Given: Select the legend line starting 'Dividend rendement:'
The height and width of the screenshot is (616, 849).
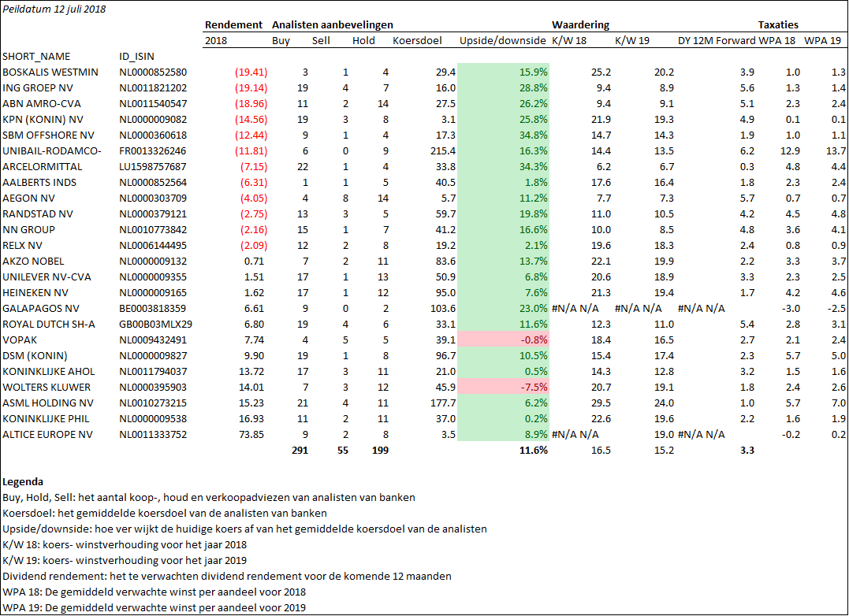Looking at the screenshot, I should click(x=227, y=576).
